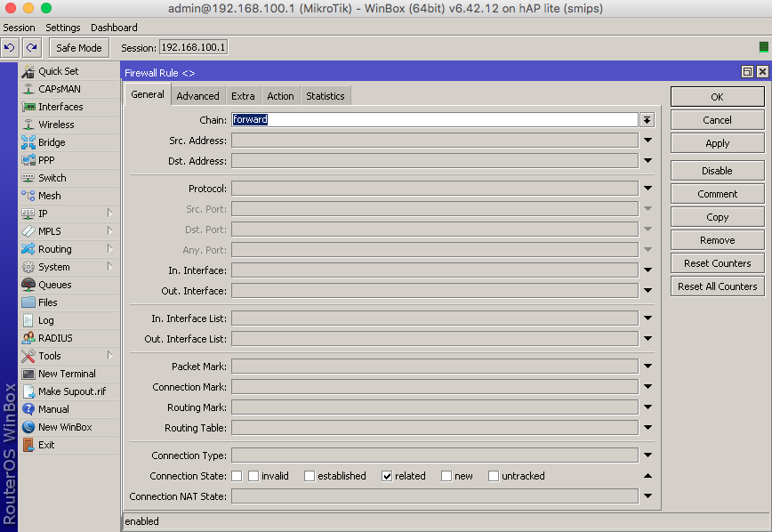Screen dimensions: 772x532
Task: Open the CAPsMAN sidebar item
Action: tap(69, 89)
